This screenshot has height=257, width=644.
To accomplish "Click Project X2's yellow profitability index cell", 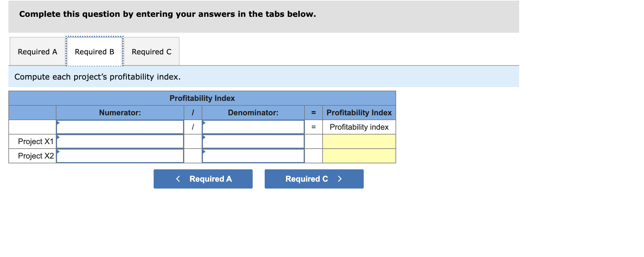I will click(x=359, y=156).
